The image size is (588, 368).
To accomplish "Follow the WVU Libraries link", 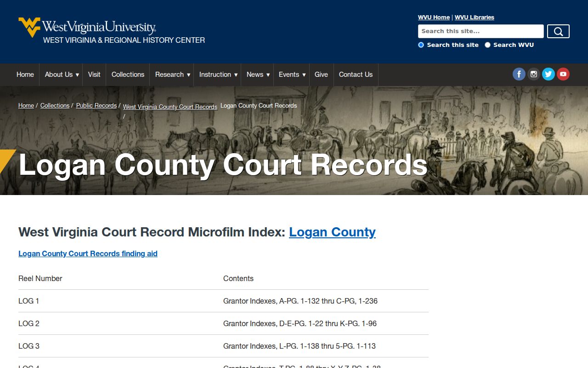I will 475,17.
